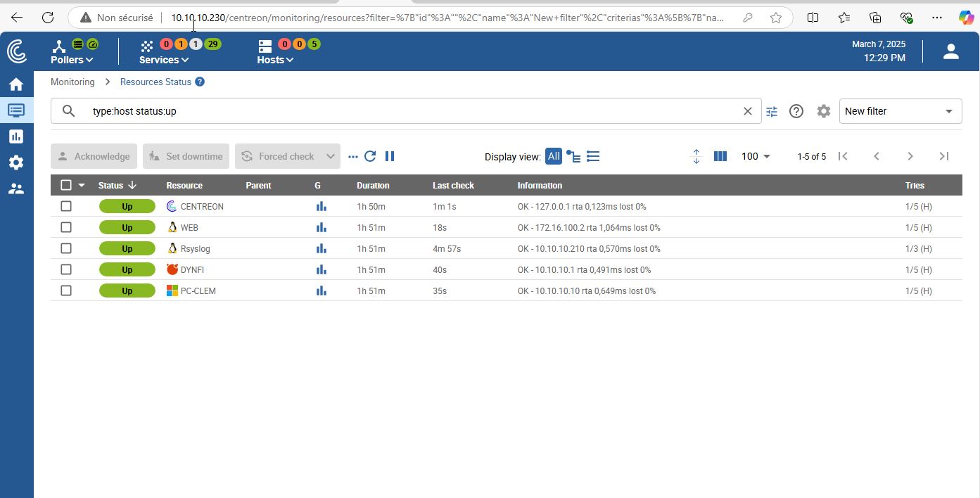980x498 pixels.
Task: Sort table by the Status column header
Action: [111, 186]
